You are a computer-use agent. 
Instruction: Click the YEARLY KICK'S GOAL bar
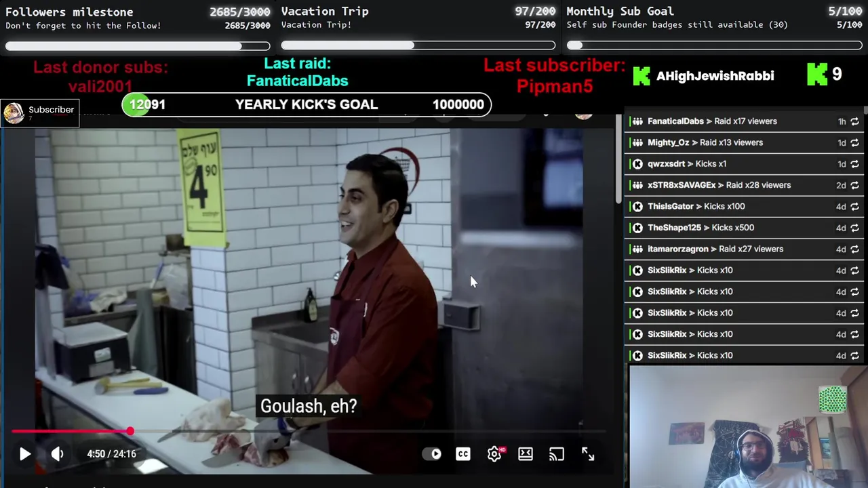click(307, 104)
